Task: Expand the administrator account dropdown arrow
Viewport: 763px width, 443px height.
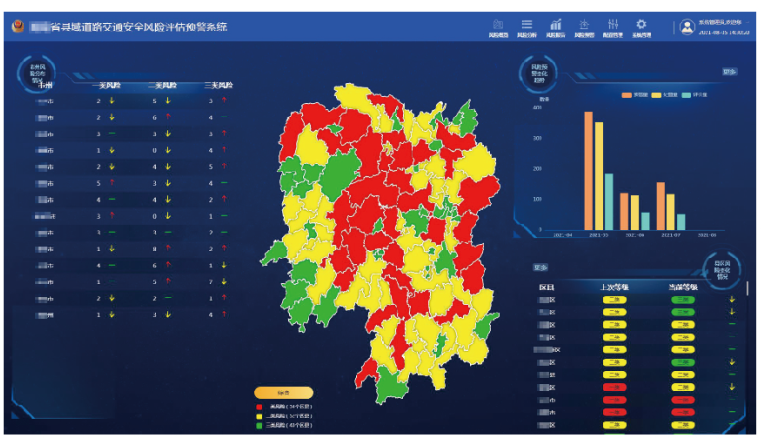Action: [748, 22]
